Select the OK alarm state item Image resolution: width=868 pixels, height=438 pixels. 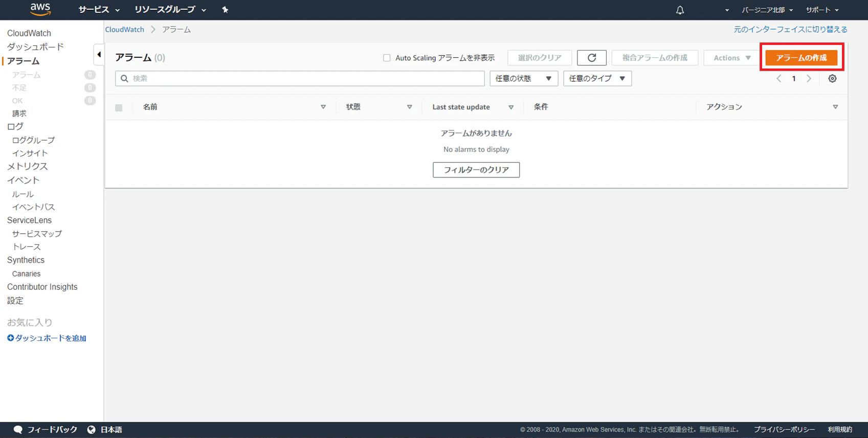click(17, 101)
